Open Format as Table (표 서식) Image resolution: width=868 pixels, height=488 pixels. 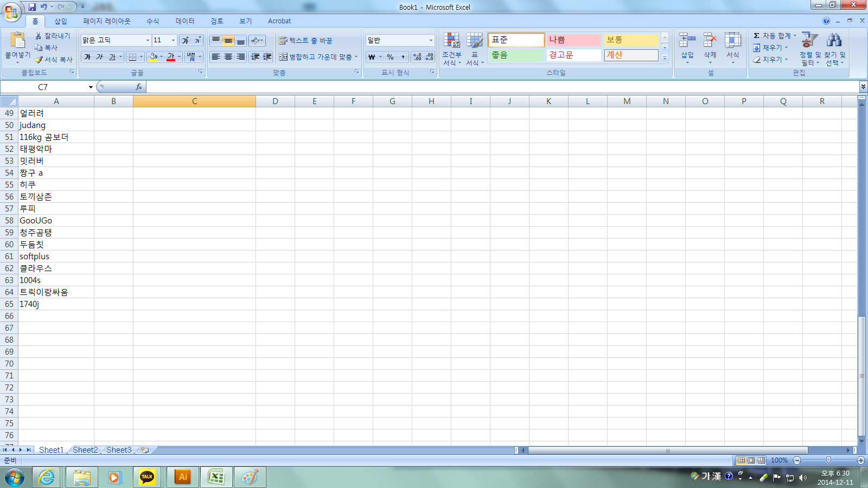475,49
